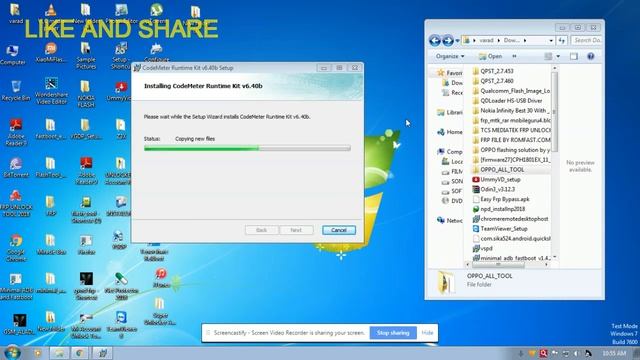This screenshot has height=360, width=640.
Task: Click Open in the Explorer toolbar
Action: [x=490, y=56]
